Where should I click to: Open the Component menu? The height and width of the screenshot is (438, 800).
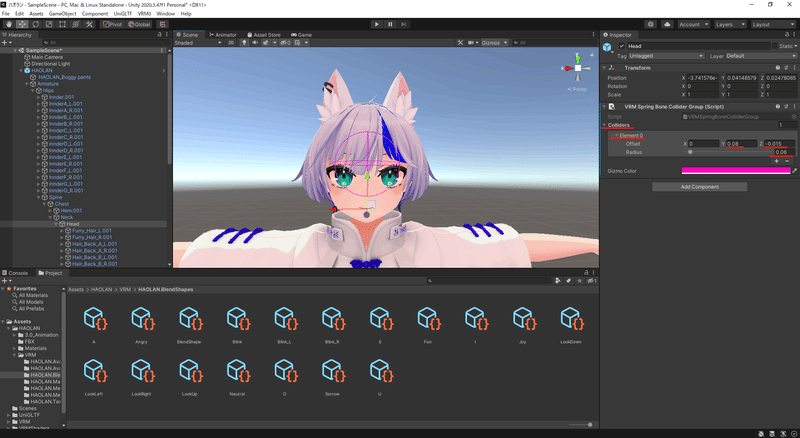tap(94, 14)
